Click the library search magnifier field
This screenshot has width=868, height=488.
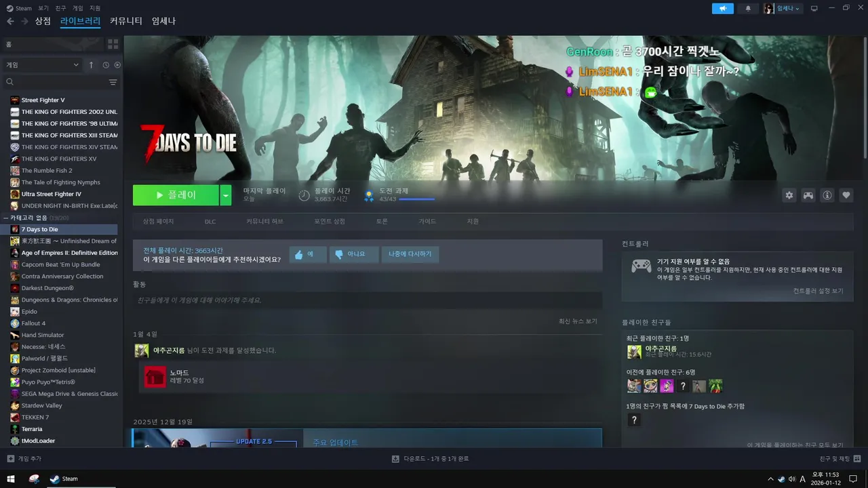(54, 82)
